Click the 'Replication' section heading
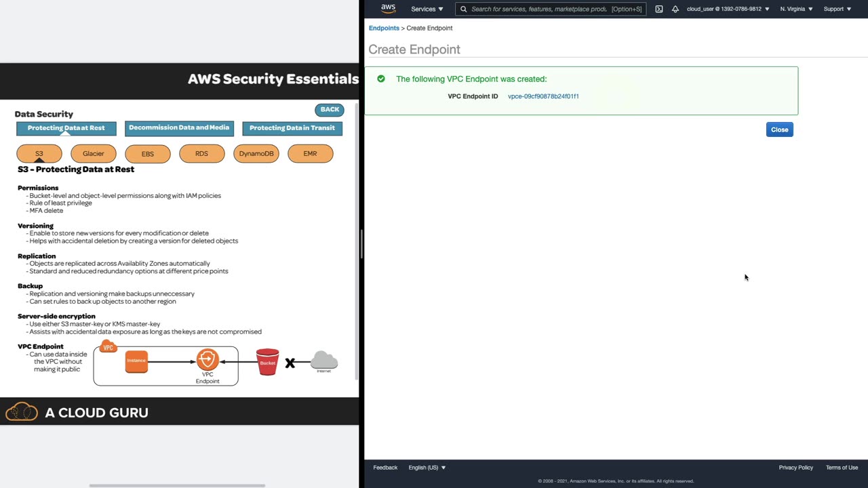The height and width of the screenshot is (488, 868). (37, 256)
